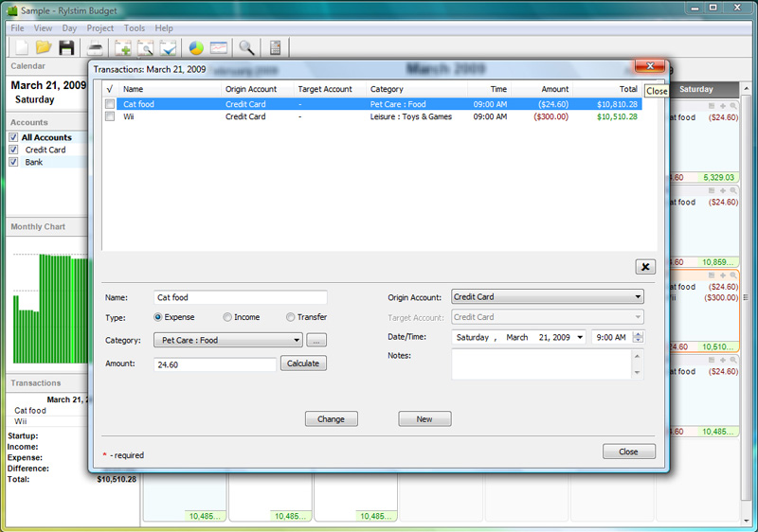Open the Help menu
The image size is (758, 532).
[164, 28]
